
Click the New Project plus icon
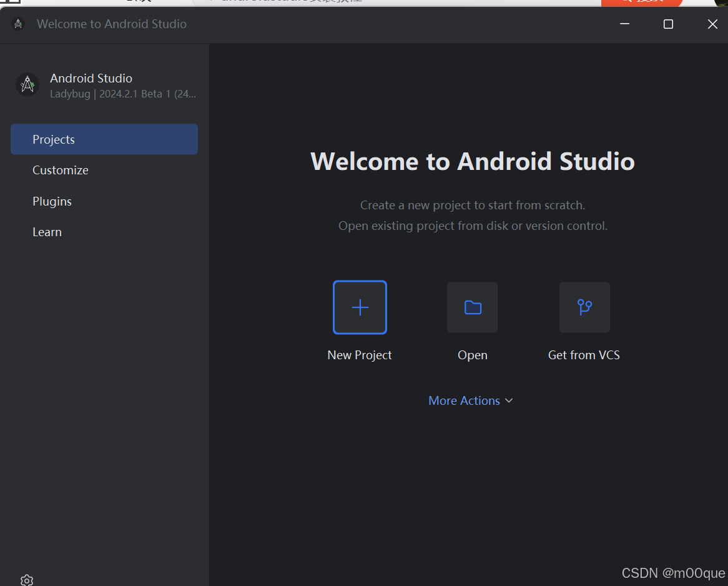(x=360, y=307)
